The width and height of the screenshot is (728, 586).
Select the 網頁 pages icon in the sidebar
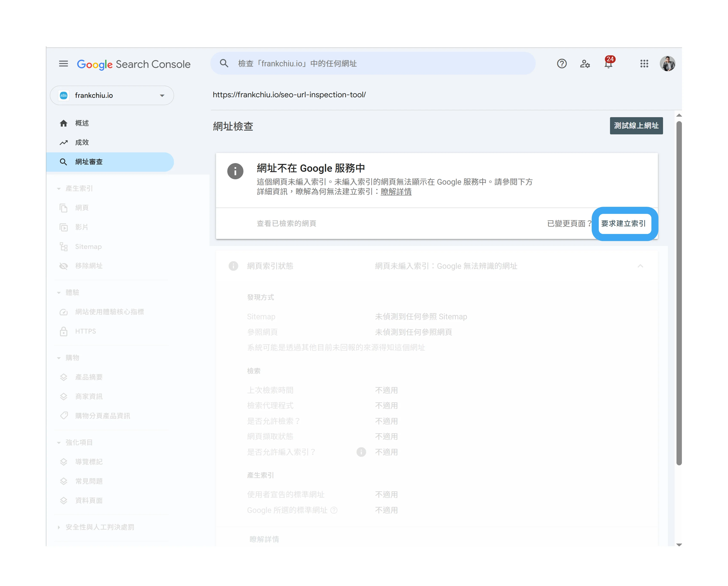click(64, 208)
